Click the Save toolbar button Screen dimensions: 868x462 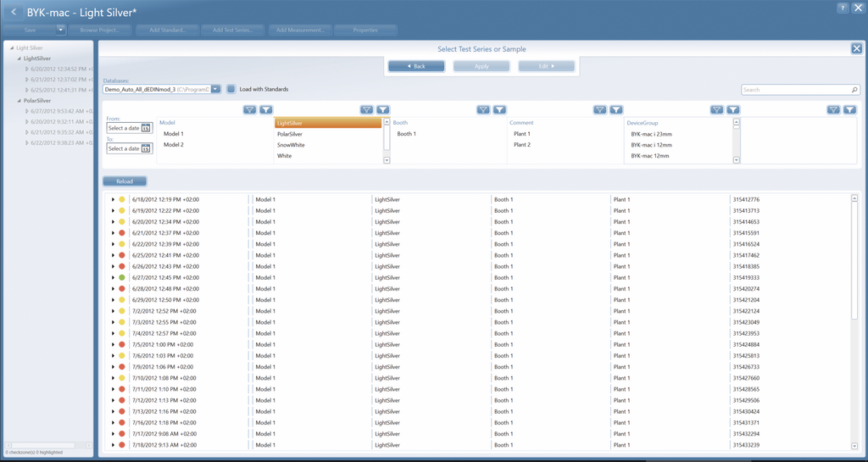30,30
